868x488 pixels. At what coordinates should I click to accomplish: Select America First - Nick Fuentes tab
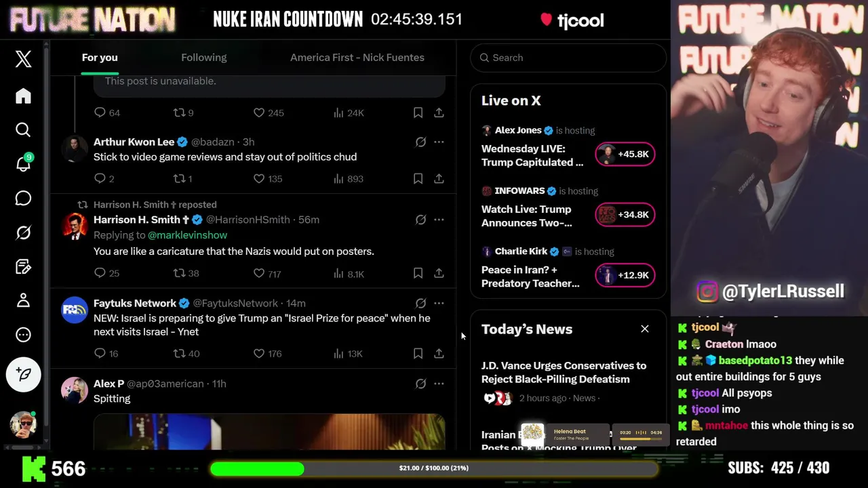[x=357, y=58]
